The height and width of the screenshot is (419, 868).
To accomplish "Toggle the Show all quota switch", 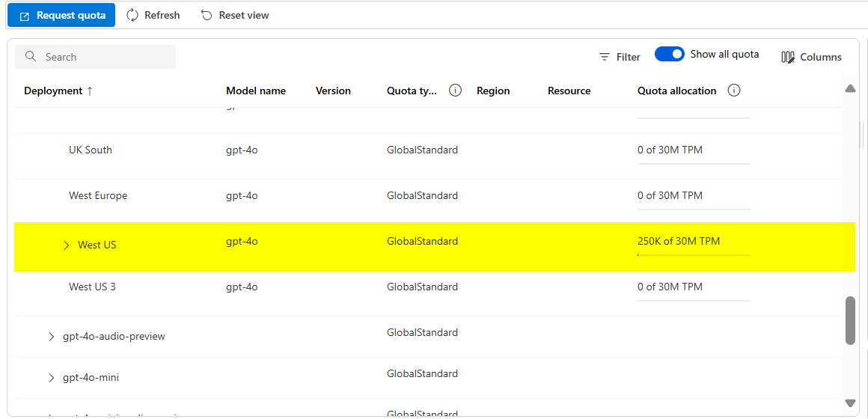I will tap(670, 54).
